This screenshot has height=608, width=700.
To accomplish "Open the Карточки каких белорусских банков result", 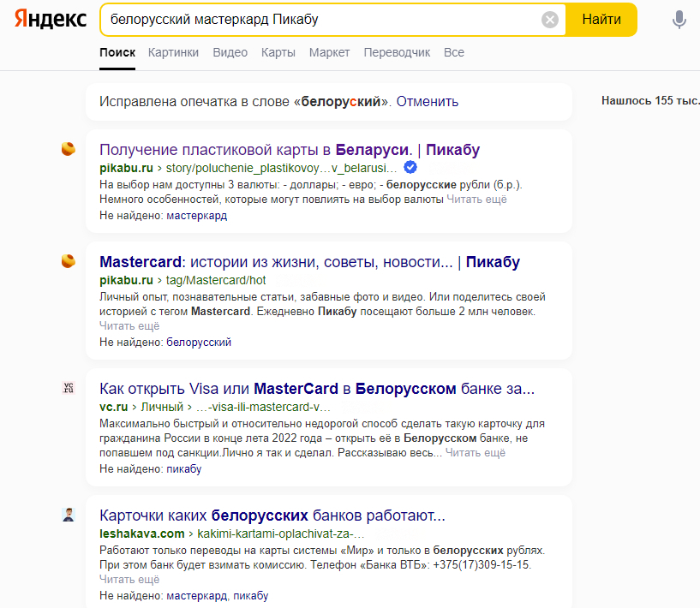I will click(272, 516).
